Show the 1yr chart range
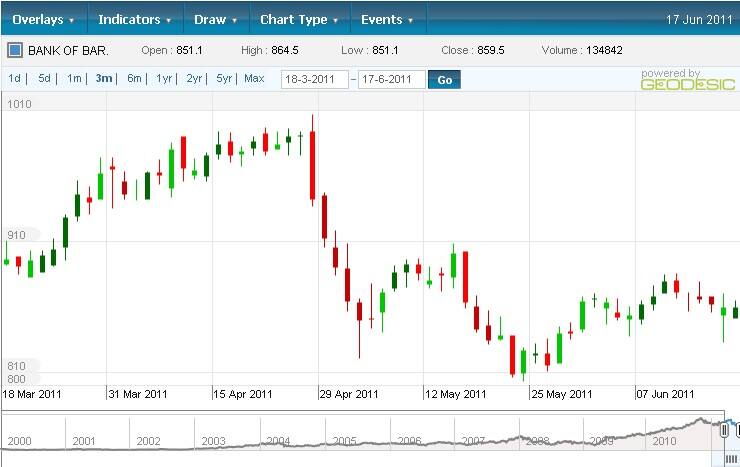740x467 pixels. 164,78
